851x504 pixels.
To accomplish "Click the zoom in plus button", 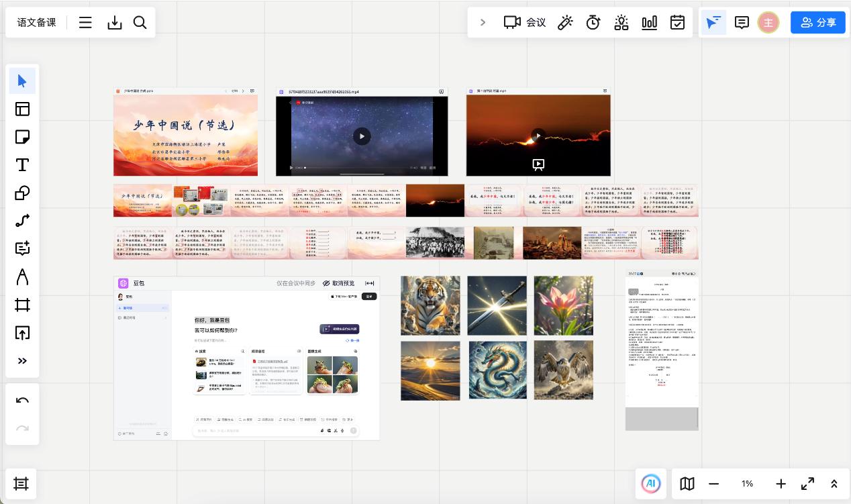I will pyautogui.click(x=781, y=483).
